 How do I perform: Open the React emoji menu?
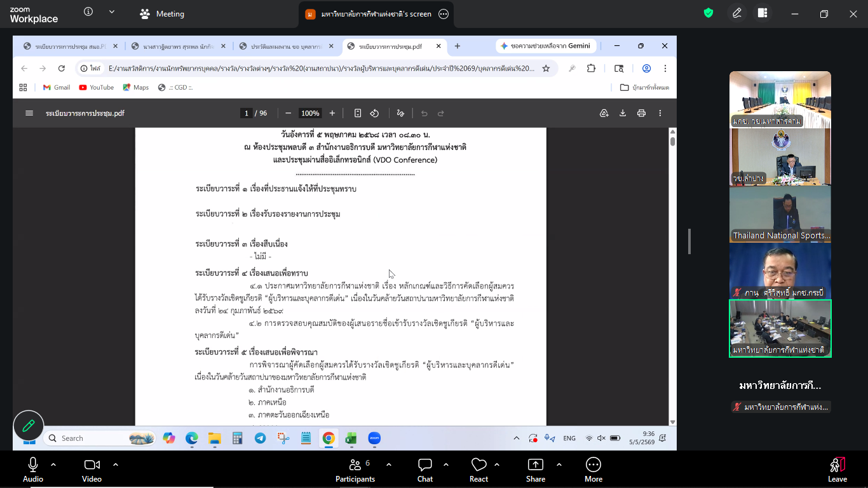click(478, 470)
